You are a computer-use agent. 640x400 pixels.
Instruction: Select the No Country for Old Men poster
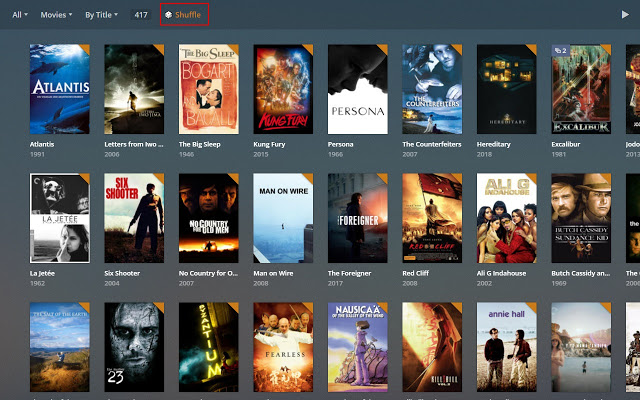209,218
